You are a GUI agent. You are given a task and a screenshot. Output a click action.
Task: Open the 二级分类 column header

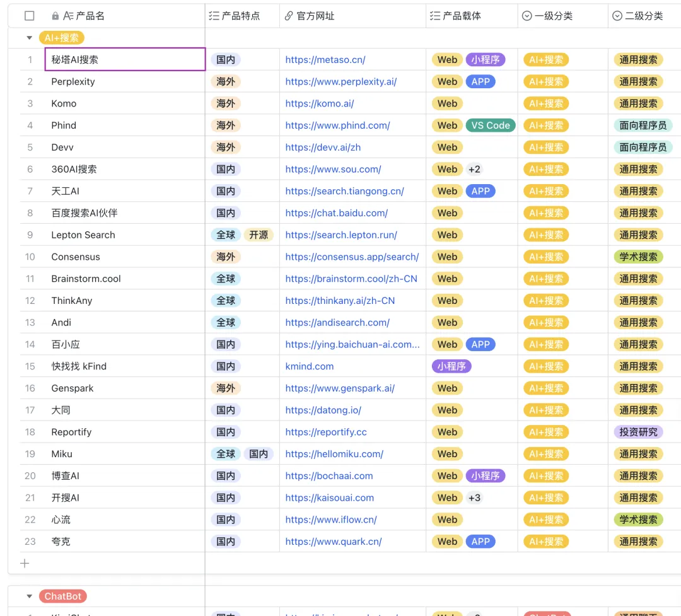[644, 16]
